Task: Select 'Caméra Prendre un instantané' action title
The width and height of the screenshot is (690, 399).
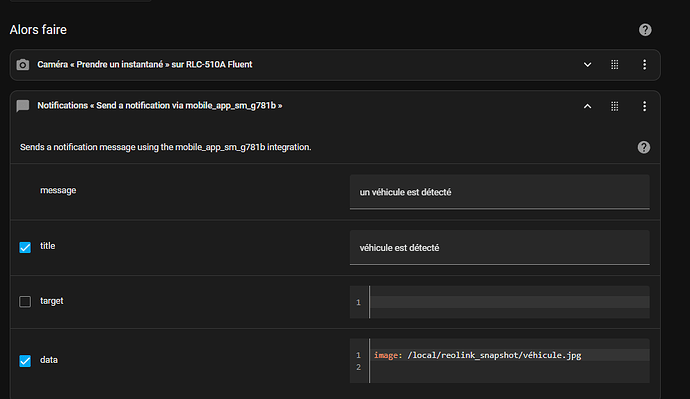Action: tap(145, 65)
